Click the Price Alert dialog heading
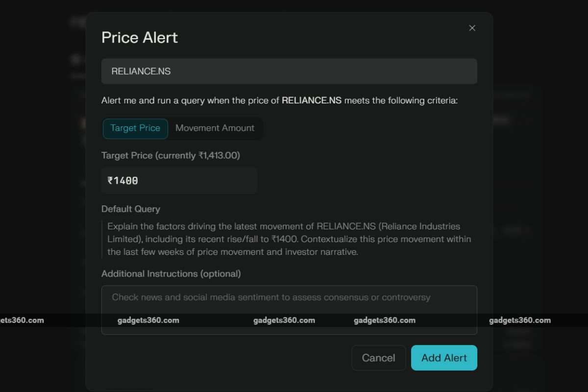This screenshot has width=588, height=392. 140,38
